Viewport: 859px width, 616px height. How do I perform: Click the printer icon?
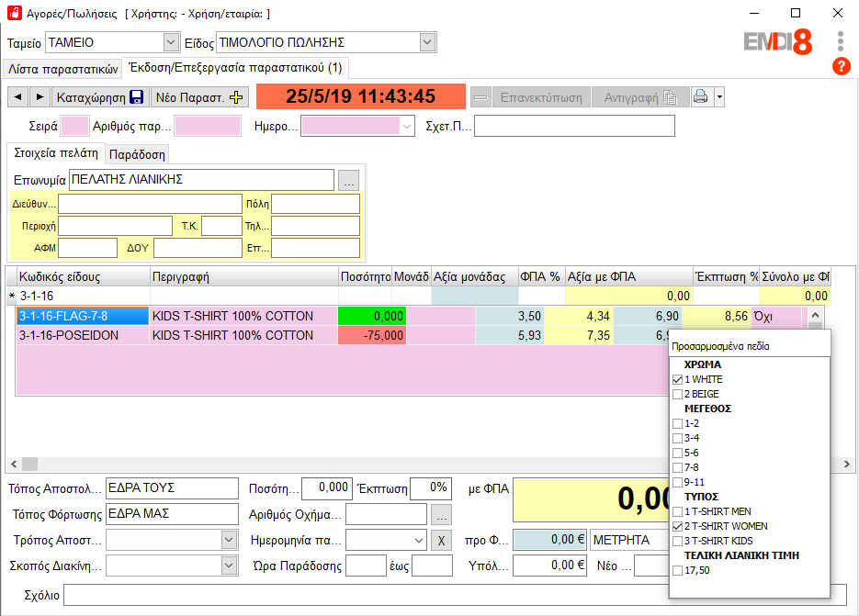701,97
